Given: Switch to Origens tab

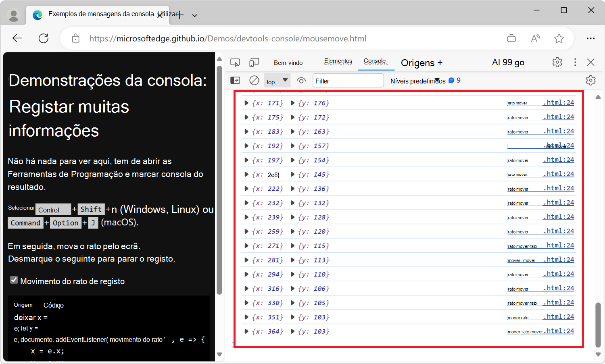Looking at the screenshot, I should [x=417, y=63].
